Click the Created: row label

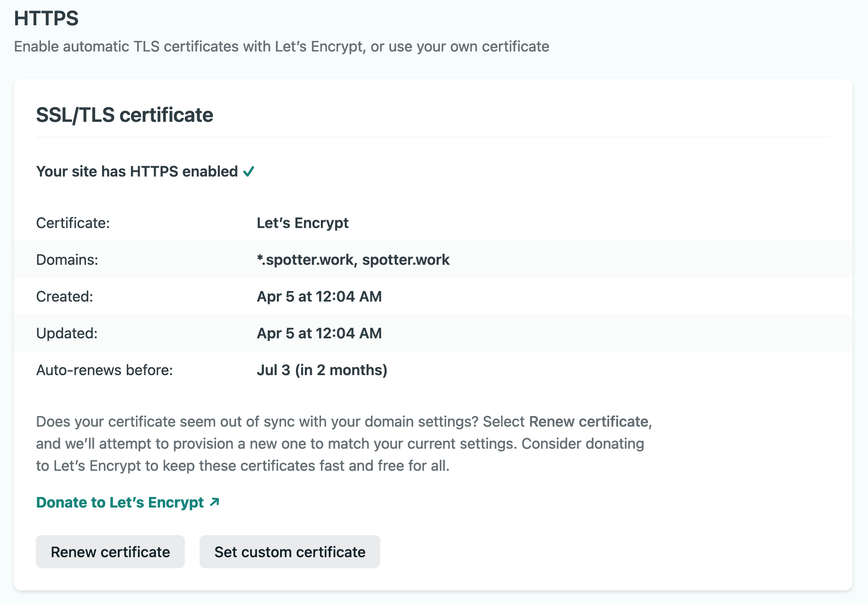[65, 297]
